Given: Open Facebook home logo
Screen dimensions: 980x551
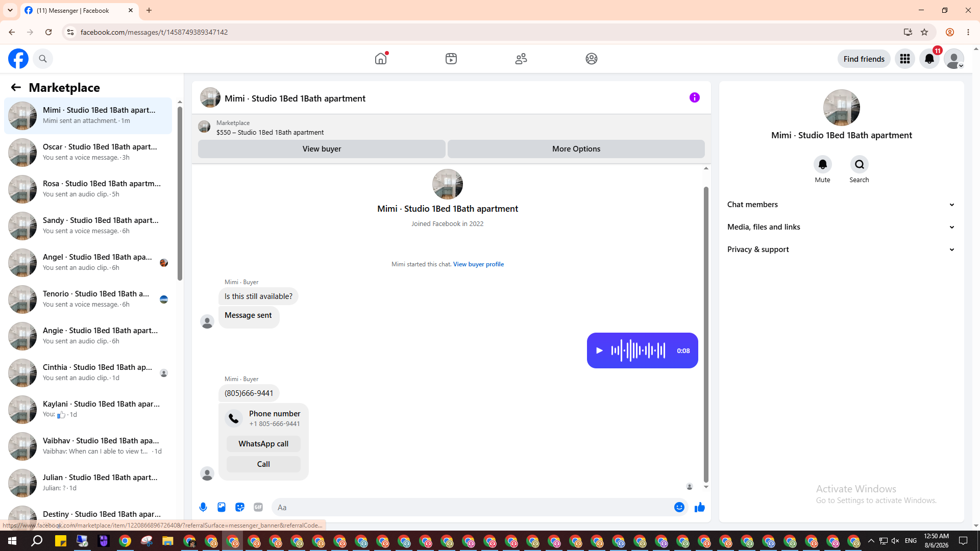Looking at the screenshot, I should coord(18,59).
